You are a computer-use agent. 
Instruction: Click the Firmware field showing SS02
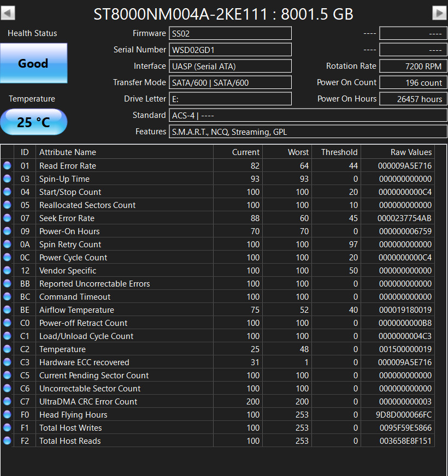tap(230, 33)
